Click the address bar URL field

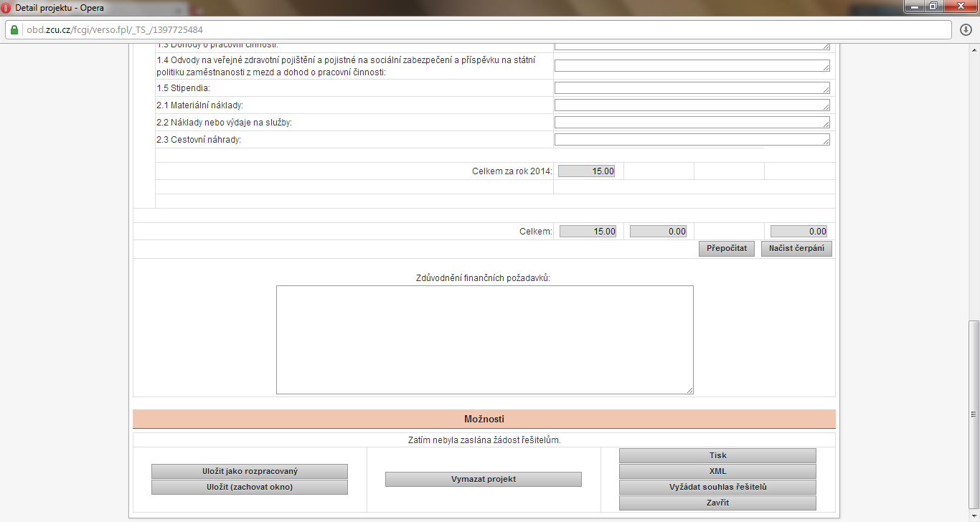click(x=477, y=30)
